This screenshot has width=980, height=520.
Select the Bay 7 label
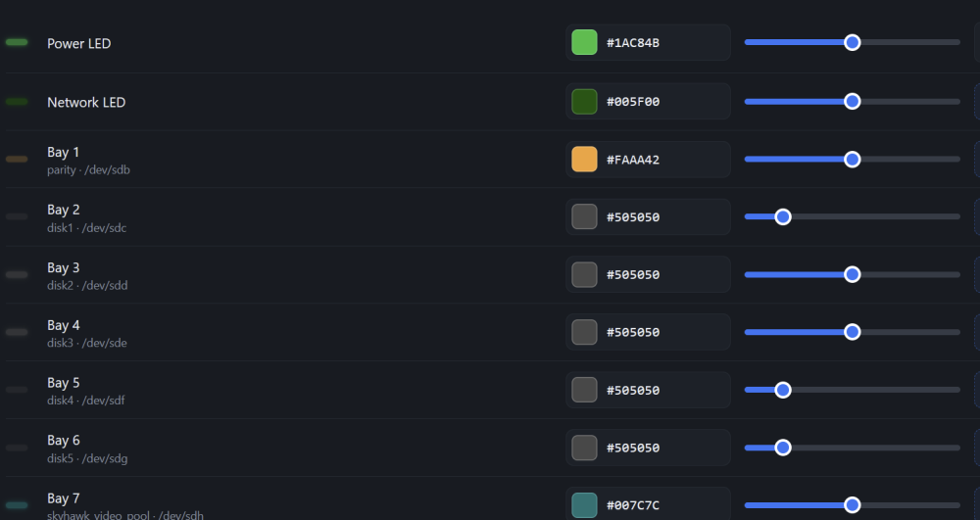tap(63, 498)
